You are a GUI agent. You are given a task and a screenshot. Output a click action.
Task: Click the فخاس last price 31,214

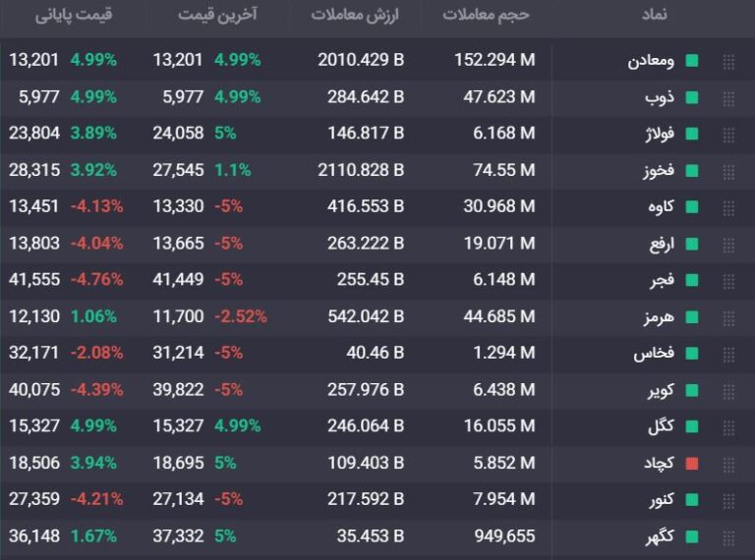[x=179, y=354]
